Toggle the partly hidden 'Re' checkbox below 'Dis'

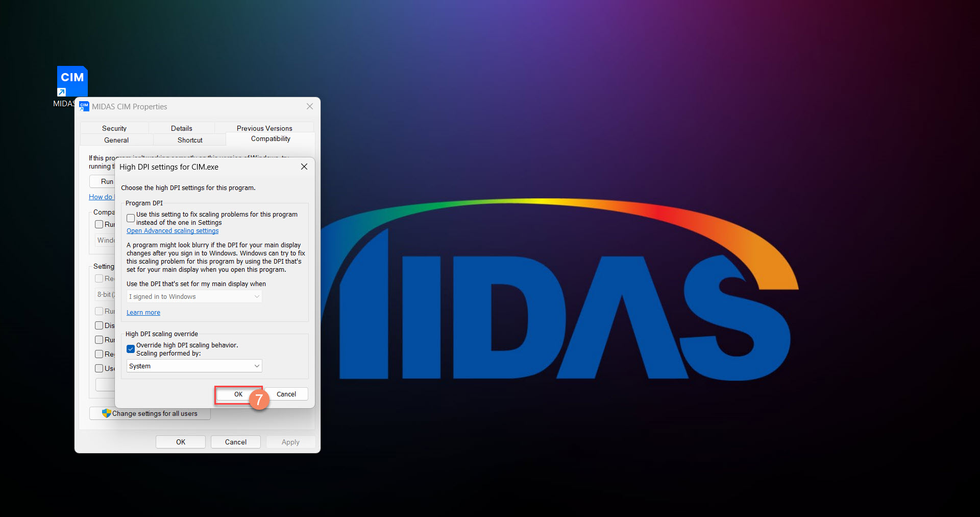[99, 354]
